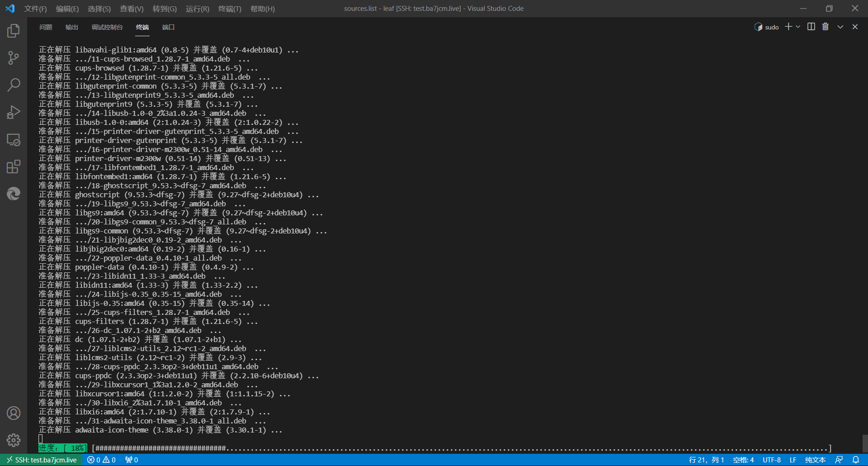
Task: Expand the terminal launch profile dropdown
Action: pos(798,27)
